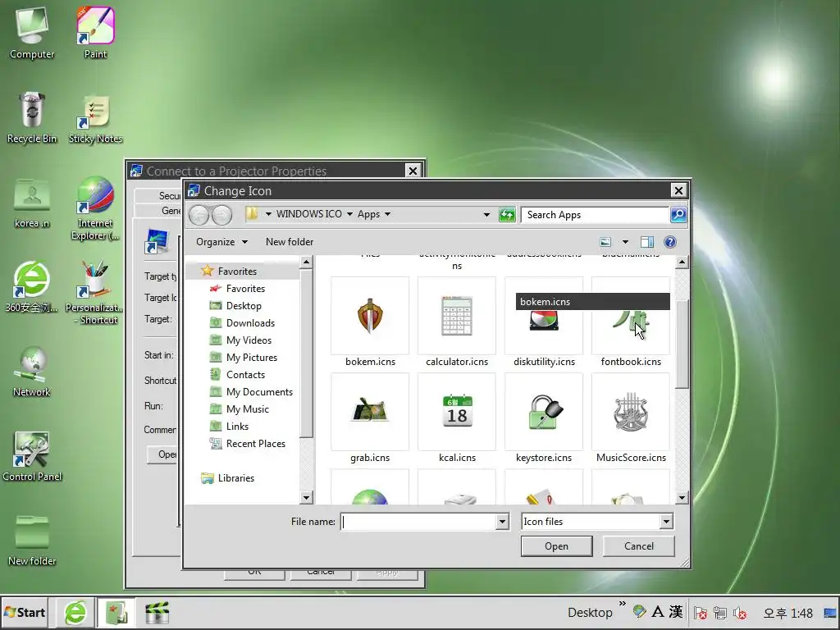This screenshot has height=630, width=840.
Task: Click sidebar scrollbar down arrow
Action: (x=307, y=498)
